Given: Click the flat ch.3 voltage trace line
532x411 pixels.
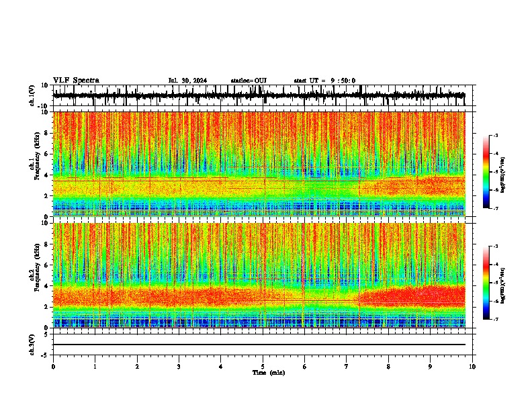Looking at the screenshot, I should pos(259,345).
